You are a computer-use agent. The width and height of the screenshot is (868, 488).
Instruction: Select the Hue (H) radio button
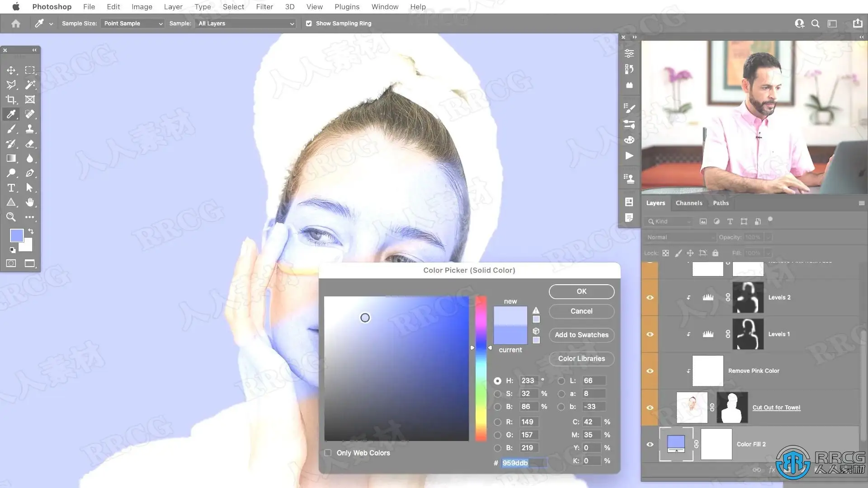[x=498, y=381]
